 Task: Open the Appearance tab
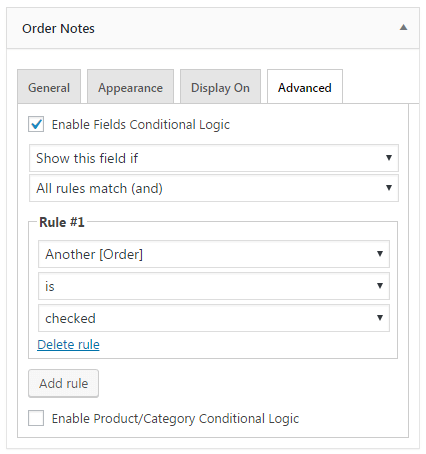[130, 87]
